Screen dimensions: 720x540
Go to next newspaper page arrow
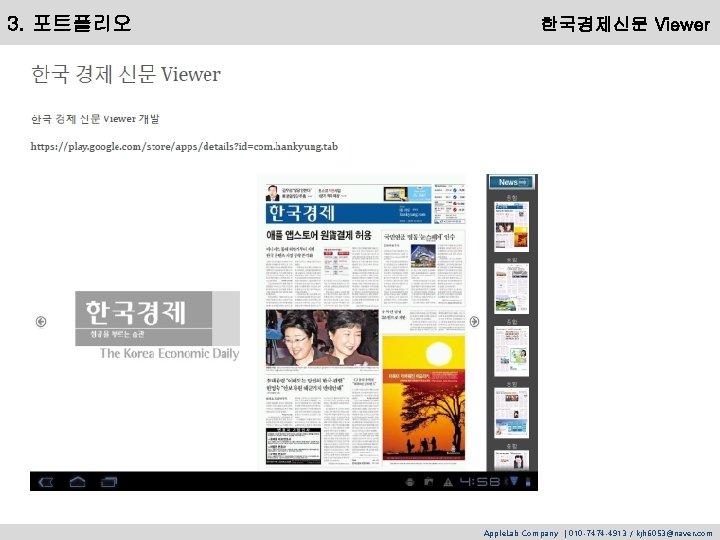point(474,321)
